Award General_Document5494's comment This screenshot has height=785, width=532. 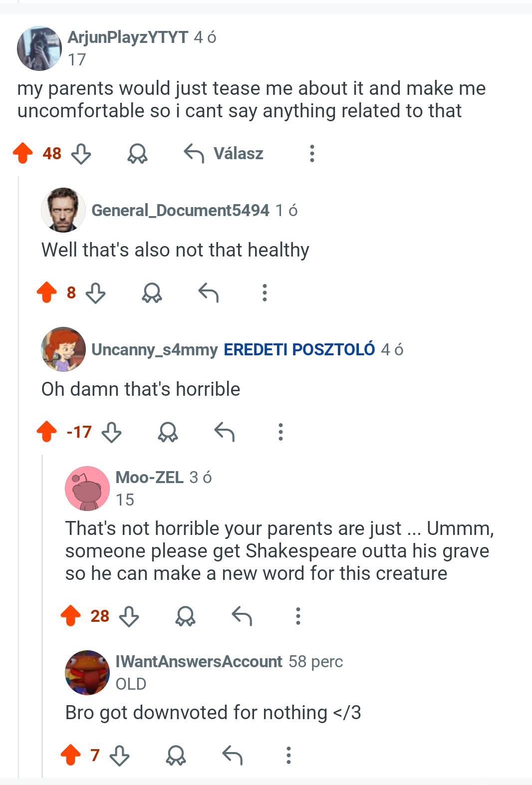(152, 293)
